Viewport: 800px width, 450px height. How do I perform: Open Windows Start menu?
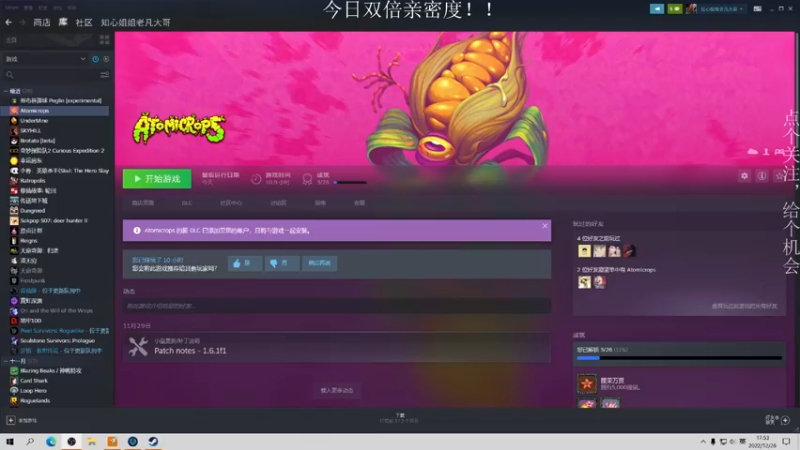point(10,441)
